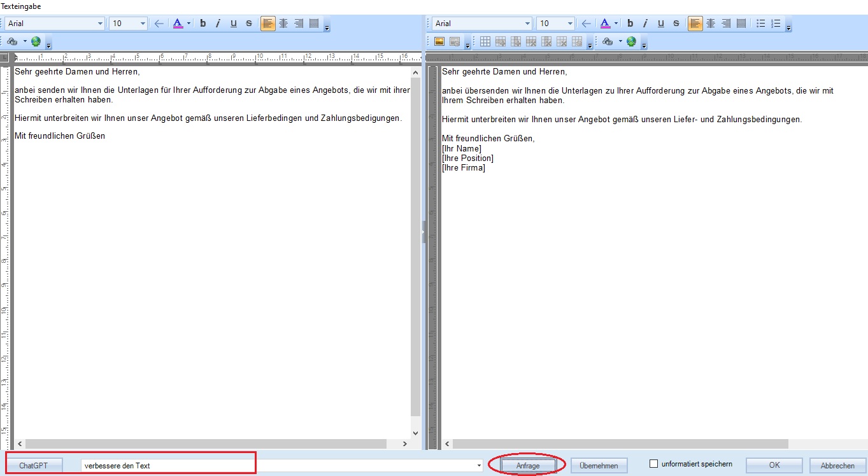Click the 'verbessere den Text' input field
868x476 pixels.
click(x=166, y=466)
